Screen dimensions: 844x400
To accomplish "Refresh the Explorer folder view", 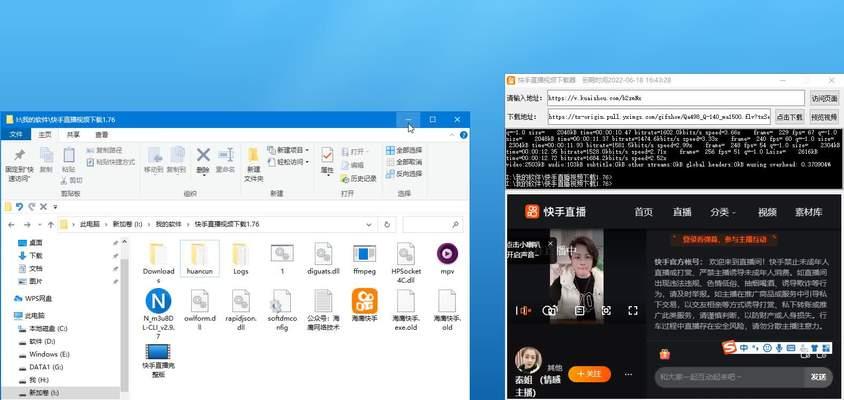I will 387,224.
